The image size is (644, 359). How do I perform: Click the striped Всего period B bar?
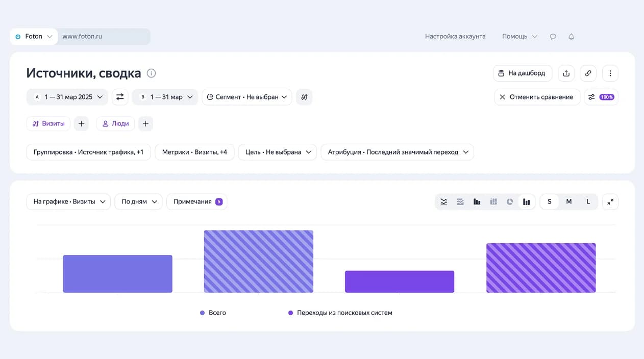(x=259, y=262)
